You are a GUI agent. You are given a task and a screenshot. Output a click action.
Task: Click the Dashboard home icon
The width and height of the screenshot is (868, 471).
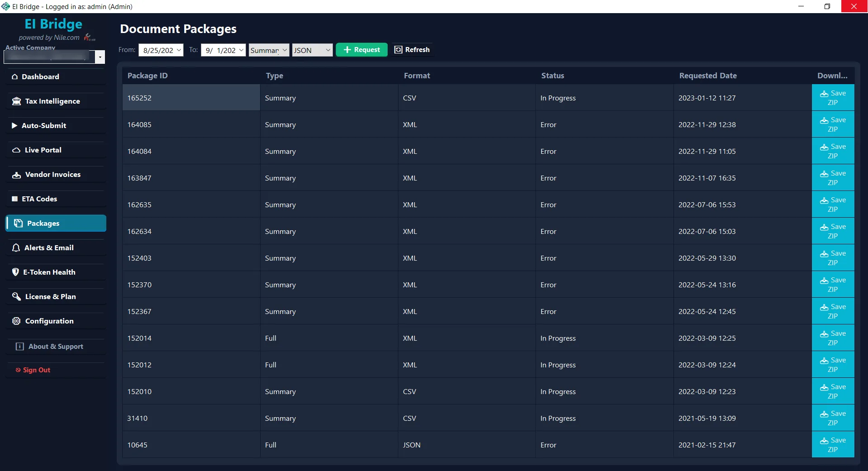coord(15,77)
